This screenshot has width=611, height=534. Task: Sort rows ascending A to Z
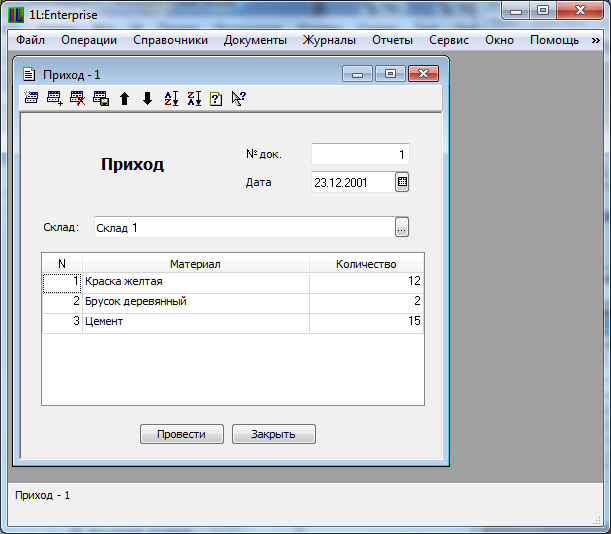[170, 98]
